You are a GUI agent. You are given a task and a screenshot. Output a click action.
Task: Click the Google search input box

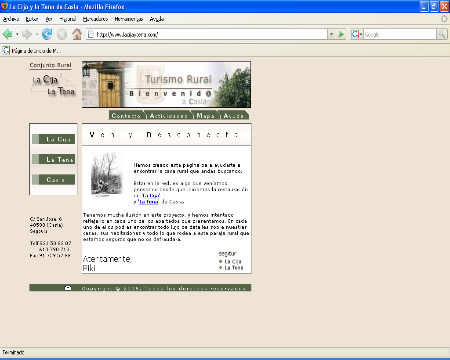coord(400,34)
